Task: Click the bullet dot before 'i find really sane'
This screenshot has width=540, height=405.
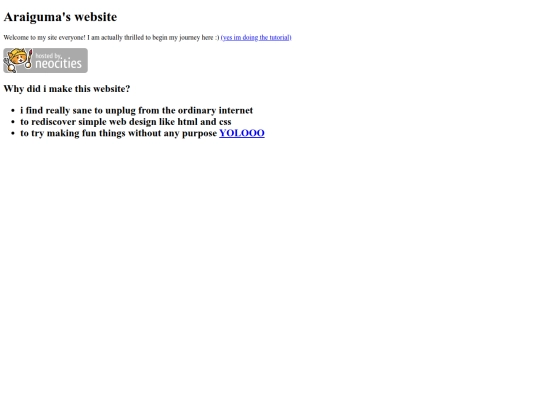Action: (x=13, y=111)
